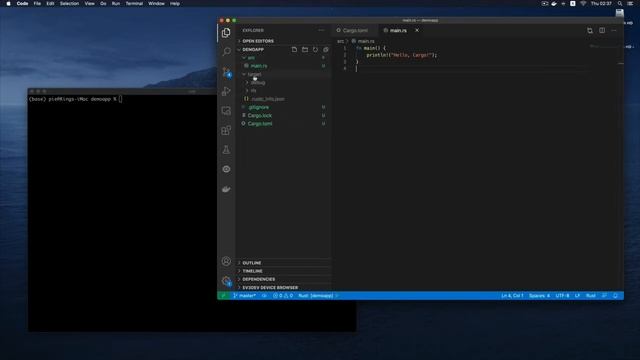Switch to the Cargo.toml editor tab

point(355,30)
